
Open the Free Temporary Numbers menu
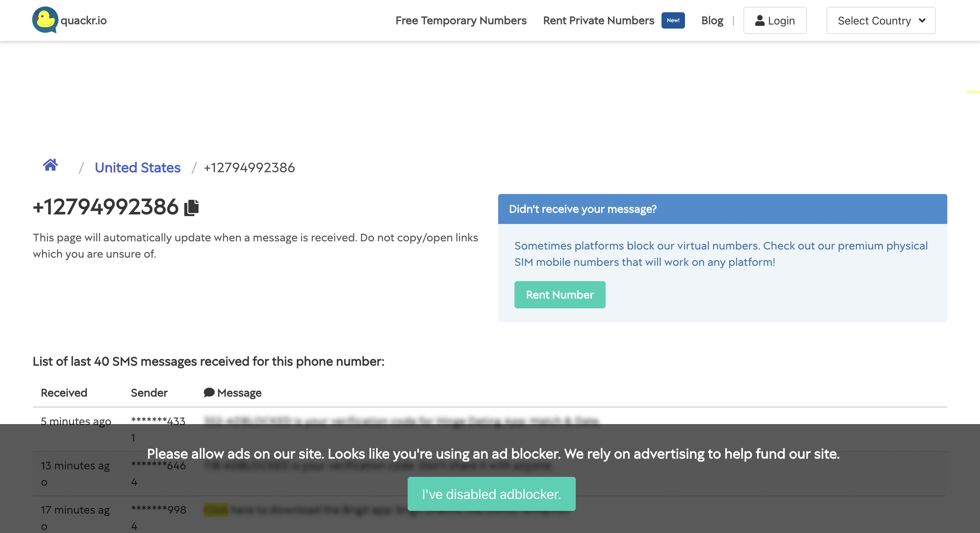point(461,20)
